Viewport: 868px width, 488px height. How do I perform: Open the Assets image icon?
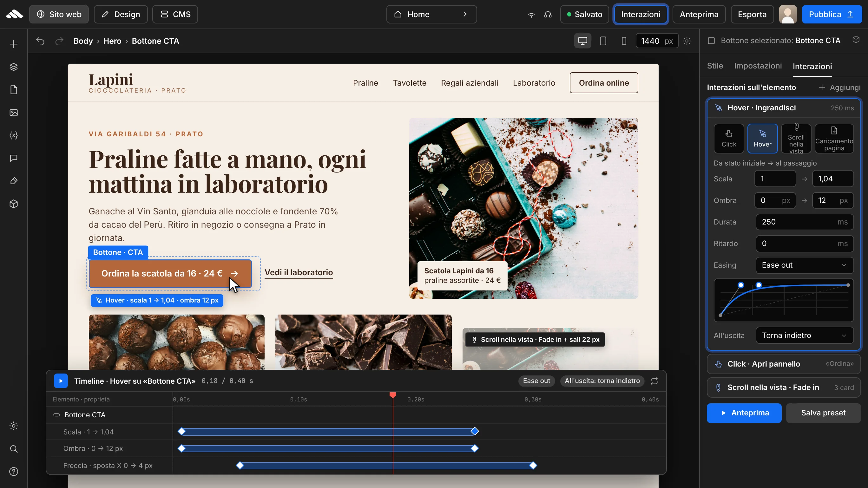[x=14, y=113]
